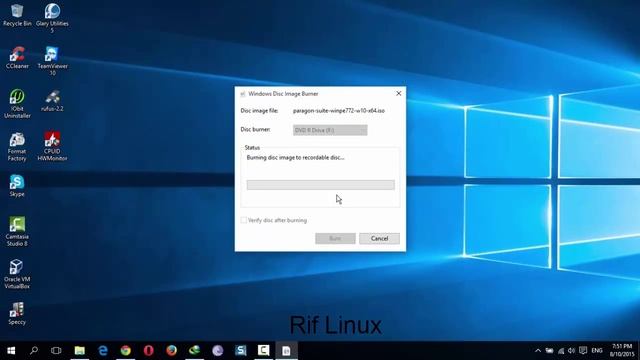Launch Firefox from the taskbar

coord(171,350)
